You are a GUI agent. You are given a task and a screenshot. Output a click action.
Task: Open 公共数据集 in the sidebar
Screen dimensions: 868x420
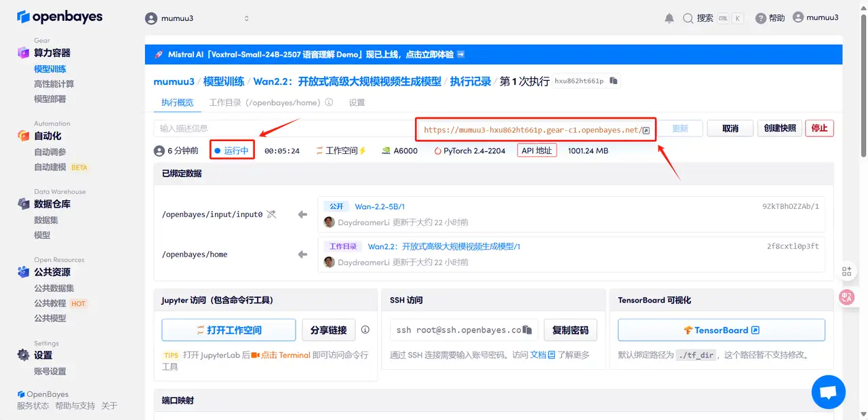point(54,288)
